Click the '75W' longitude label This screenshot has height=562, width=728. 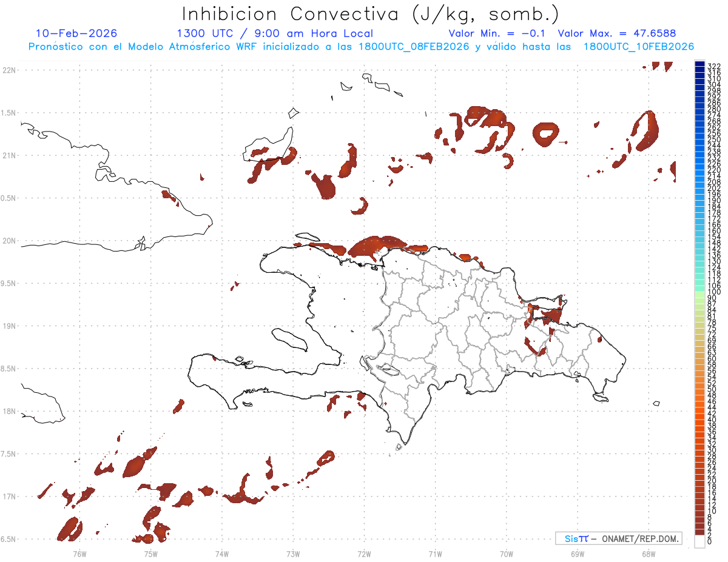pos(151,553)
